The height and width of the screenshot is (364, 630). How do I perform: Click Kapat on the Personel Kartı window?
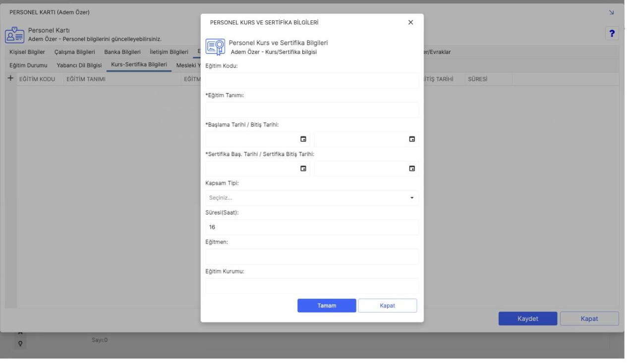tap(589, 318)
